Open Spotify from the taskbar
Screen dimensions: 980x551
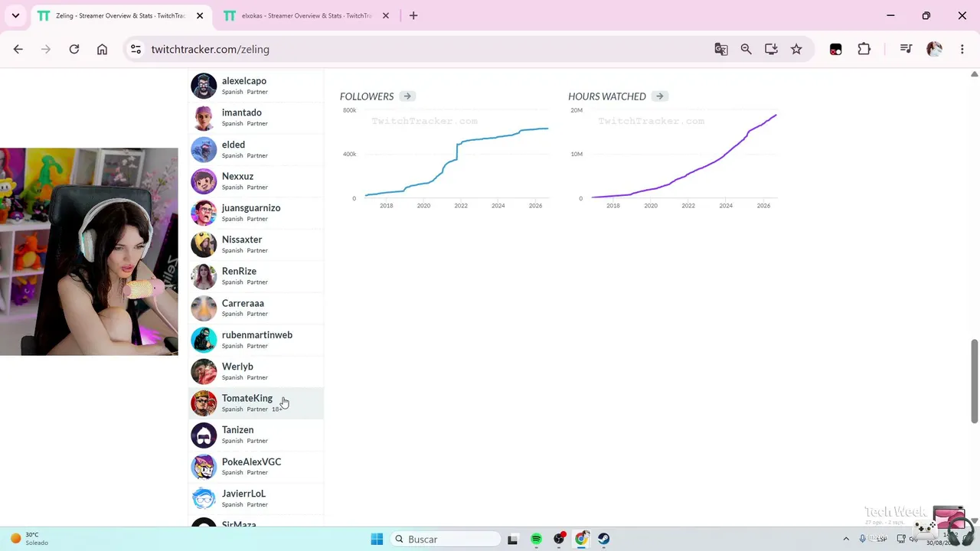536,539
